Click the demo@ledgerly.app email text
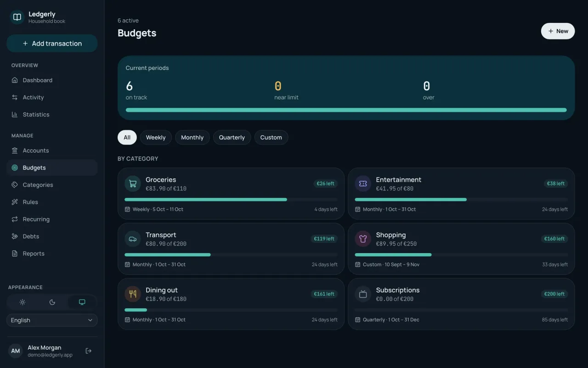The width and height of the screenshot is (588, 368). pyautogui.click(x=50, y=355)
